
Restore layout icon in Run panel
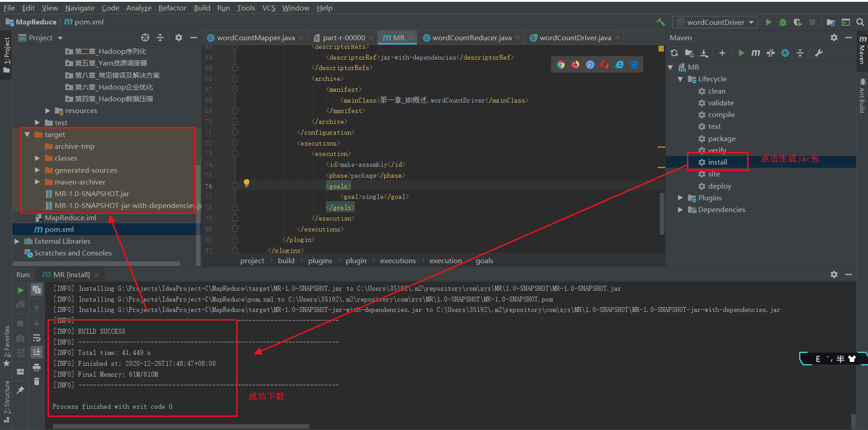(20, 371)
